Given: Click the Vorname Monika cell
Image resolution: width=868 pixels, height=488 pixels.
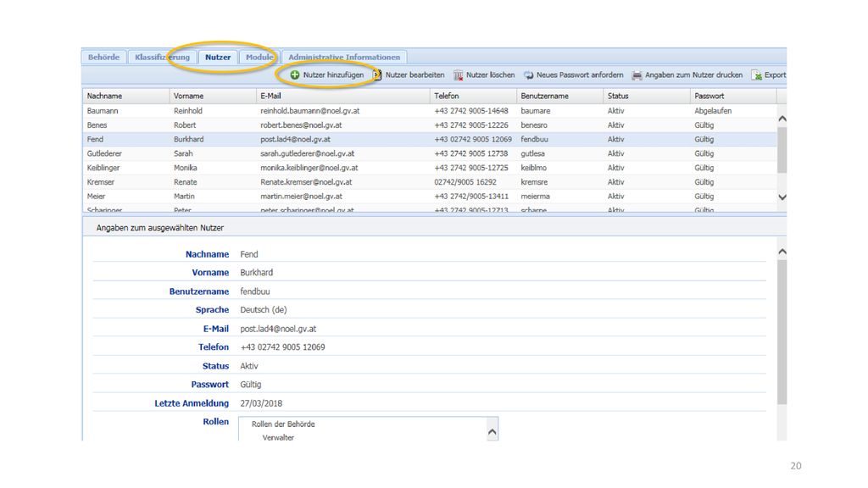Looking at the screenshot, I should coord(186,168).
